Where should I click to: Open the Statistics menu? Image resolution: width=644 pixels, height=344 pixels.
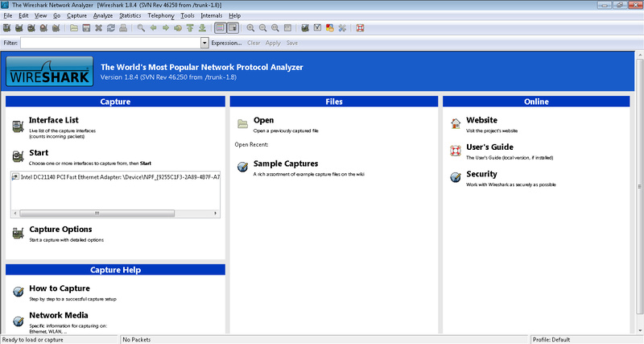click(x=130, y=15)
